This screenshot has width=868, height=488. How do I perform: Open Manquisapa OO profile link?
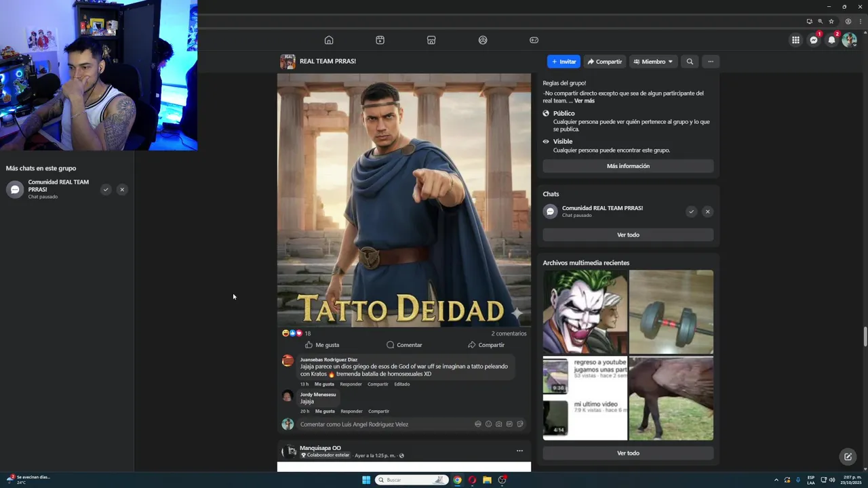pos(320,448)
